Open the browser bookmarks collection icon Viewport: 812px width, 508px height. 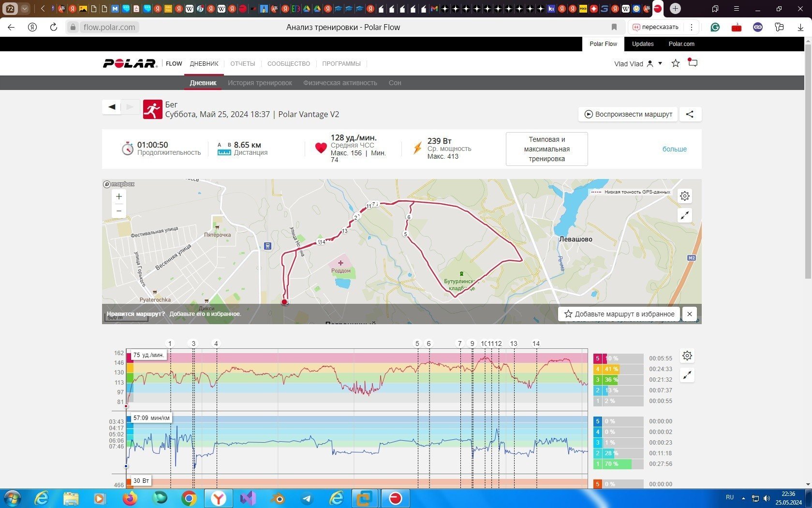[715, 8]
